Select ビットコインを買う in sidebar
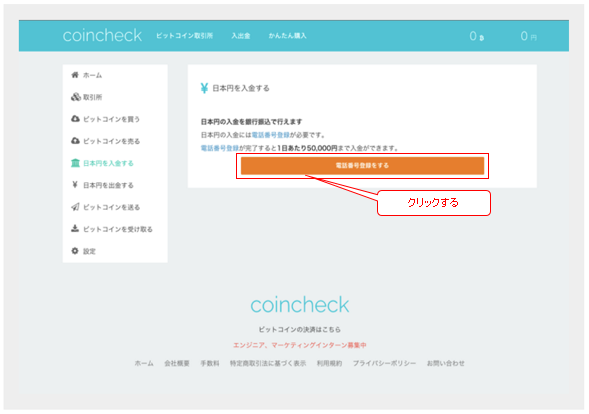Viewport: 589px width, 414px height. tap(112, 119)
